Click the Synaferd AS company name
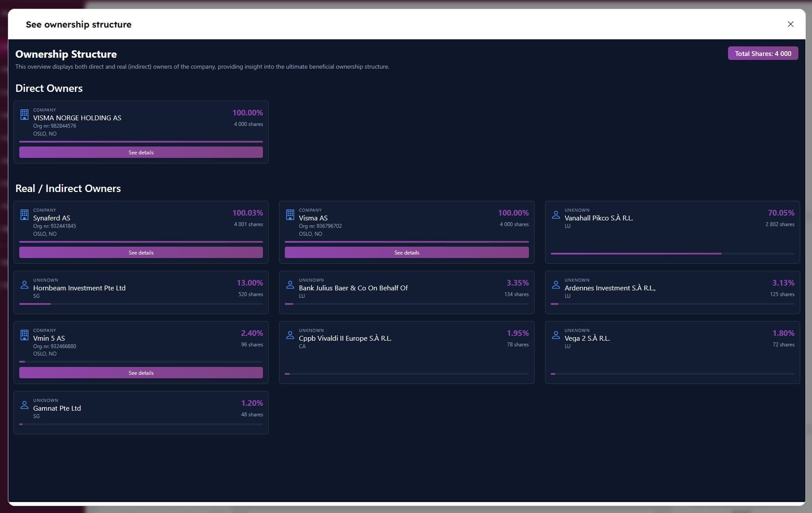 [x=52, y=218]
